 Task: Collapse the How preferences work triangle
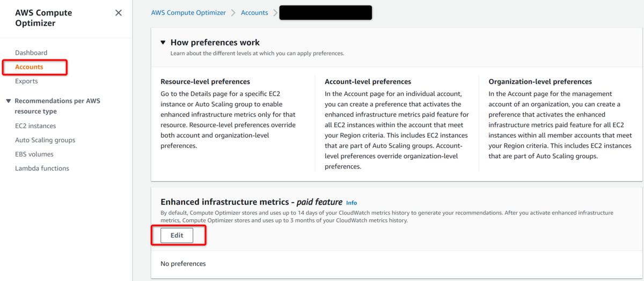point(163,42)
